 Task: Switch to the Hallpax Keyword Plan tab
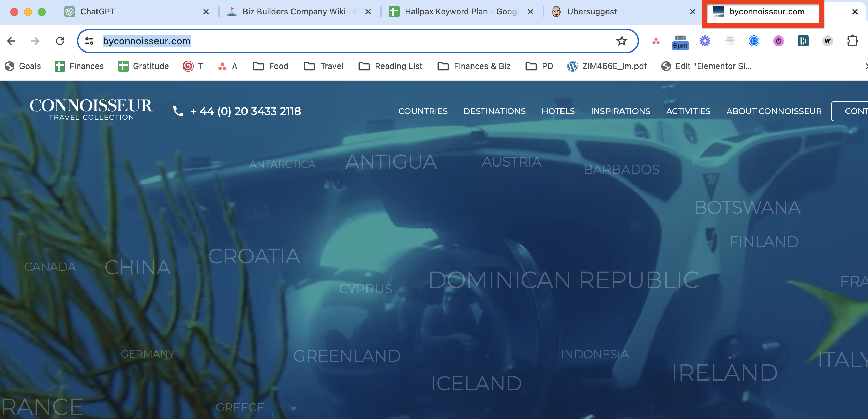coord(453,12)
